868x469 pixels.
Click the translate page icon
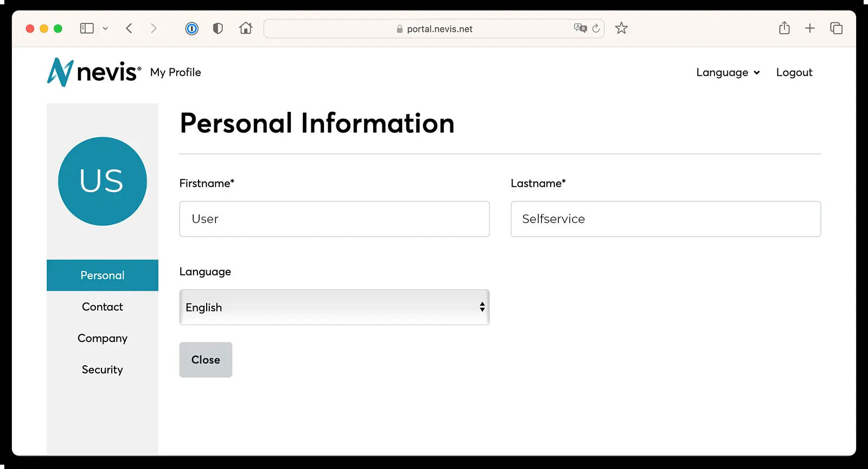(x=580, y=28)
